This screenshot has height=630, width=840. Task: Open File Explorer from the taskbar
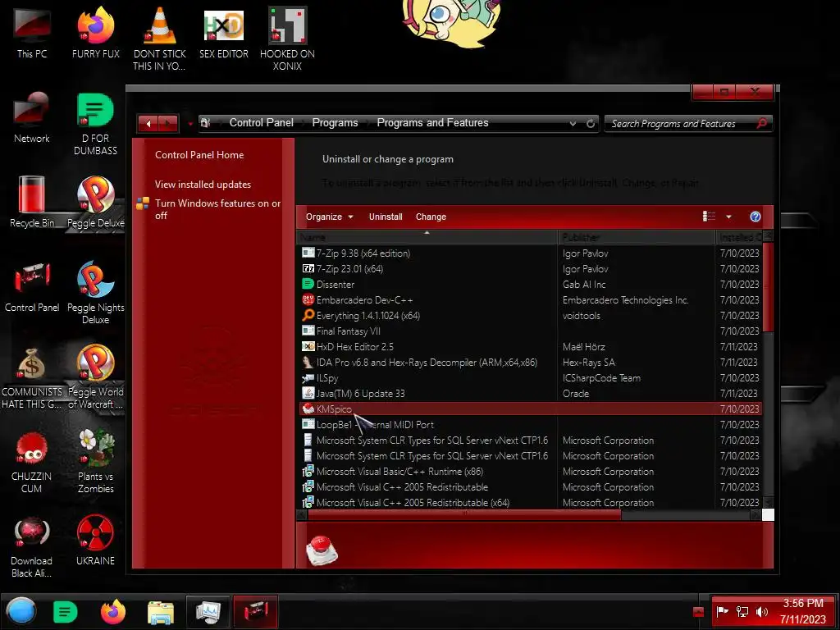(x=161, y=612)
